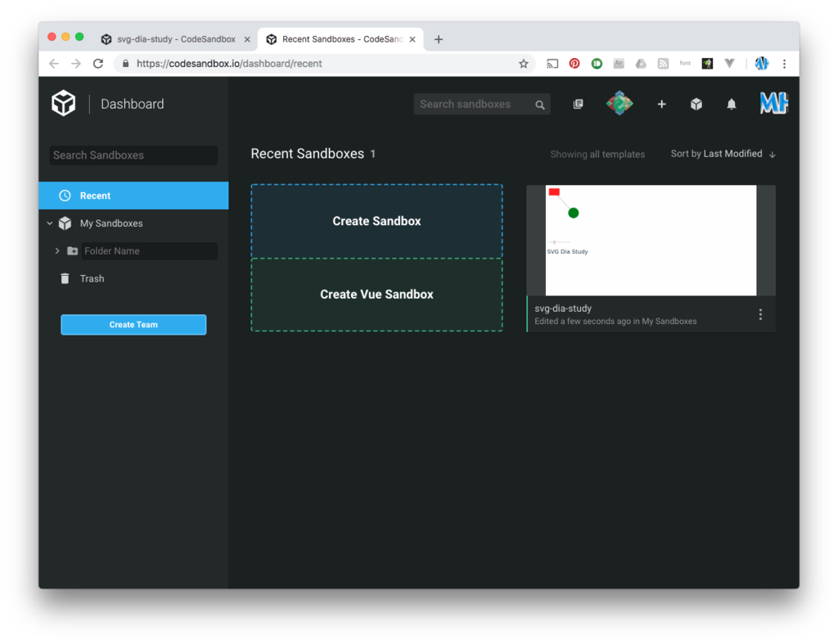Focus sidebar Search Sandboxes field
838x644 pixels.
coord(133,155)
